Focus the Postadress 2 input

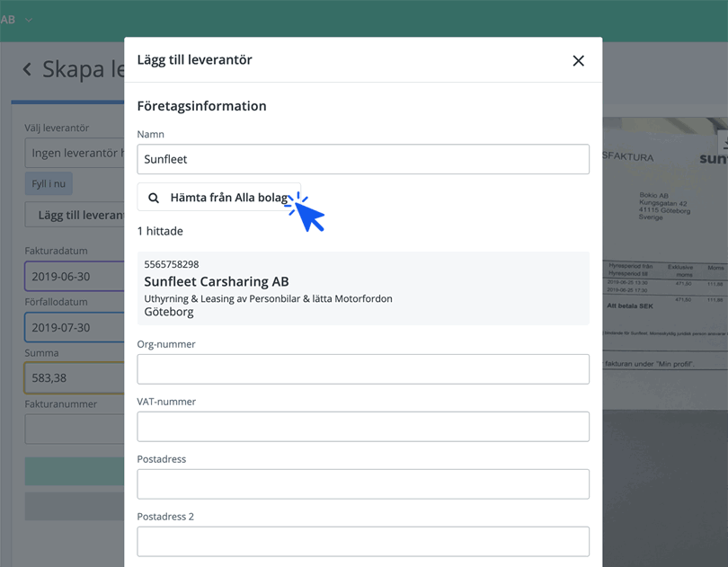pyautogui.click(x=363, y=542)
